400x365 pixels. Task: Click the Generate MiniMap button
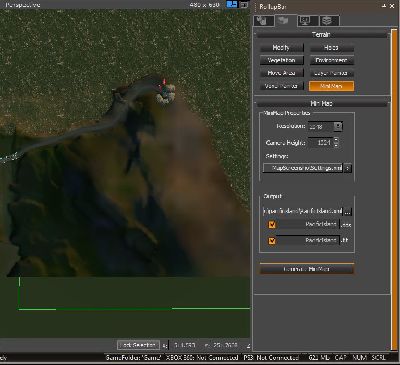[x=307, y=269]
